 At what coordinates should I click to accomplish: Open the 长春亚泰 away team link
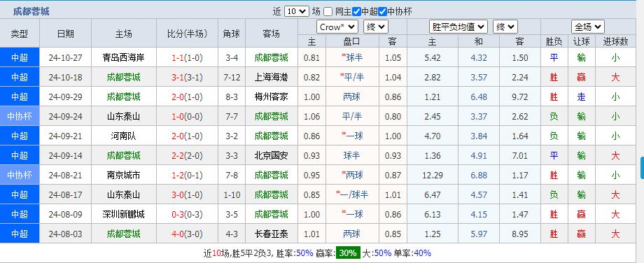(x=271, y=234)
